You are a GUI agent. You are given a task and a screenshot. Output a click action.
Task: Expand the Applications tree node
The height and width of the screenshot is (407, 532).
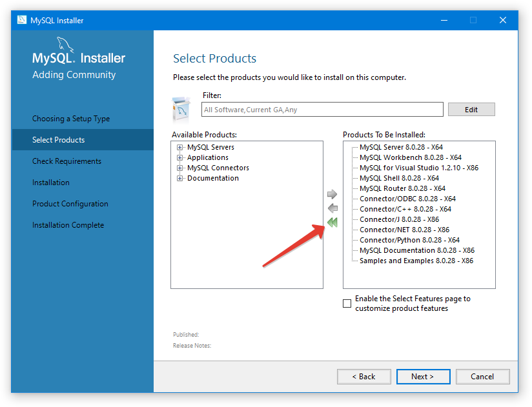click(180, 157)
